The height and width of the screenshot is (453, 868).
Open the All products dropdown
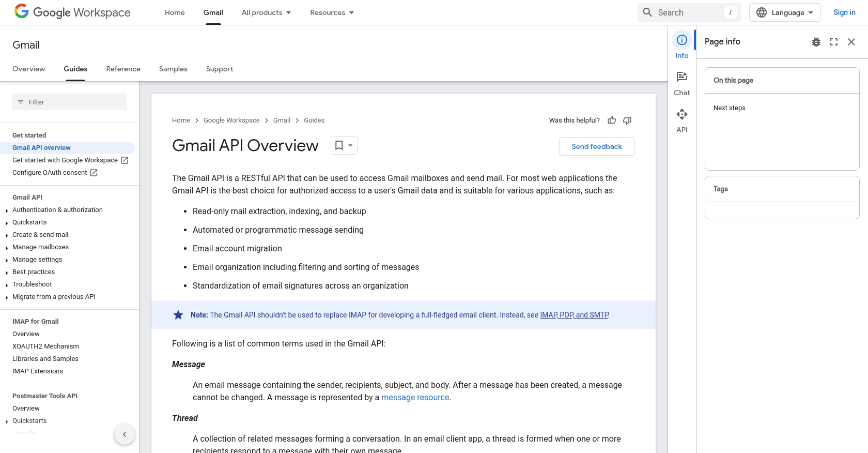[x=266, y=12]
